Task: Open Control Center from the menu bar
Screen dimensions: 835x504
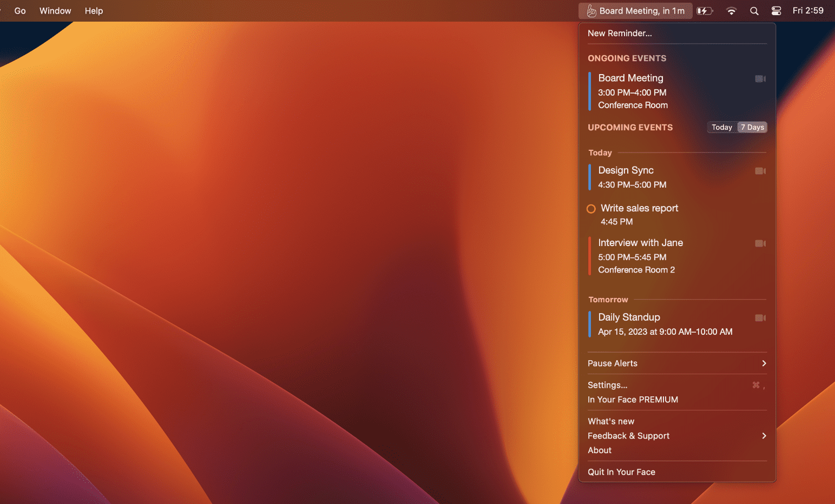Action: [x=776, y=11]
